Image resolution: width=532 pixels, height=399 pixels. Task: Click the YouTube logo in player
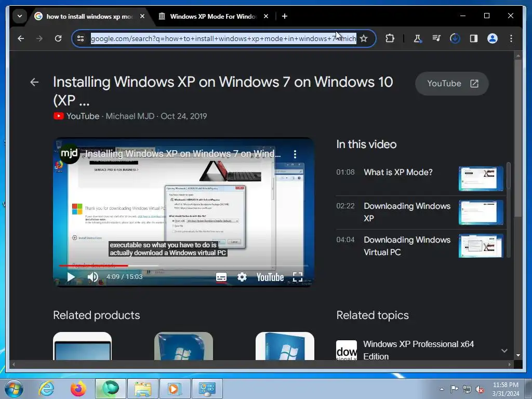(x=270, y=277)
